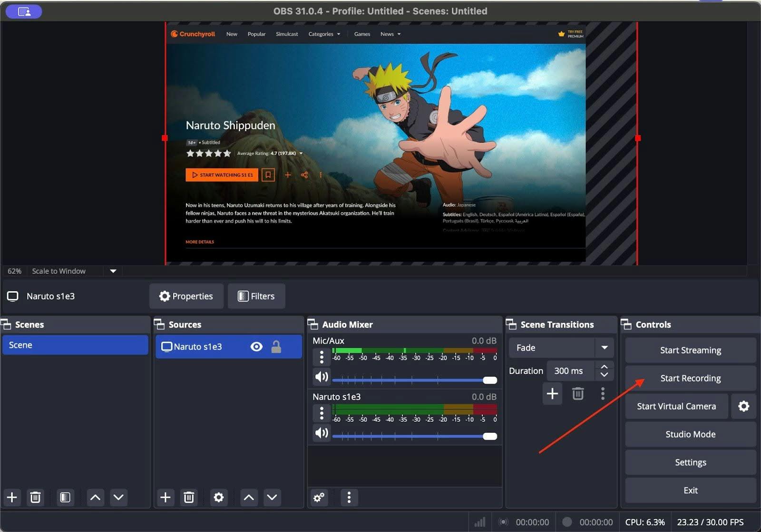Toggle lock on Naruto s1e3 source

click(x=276, y=347)
